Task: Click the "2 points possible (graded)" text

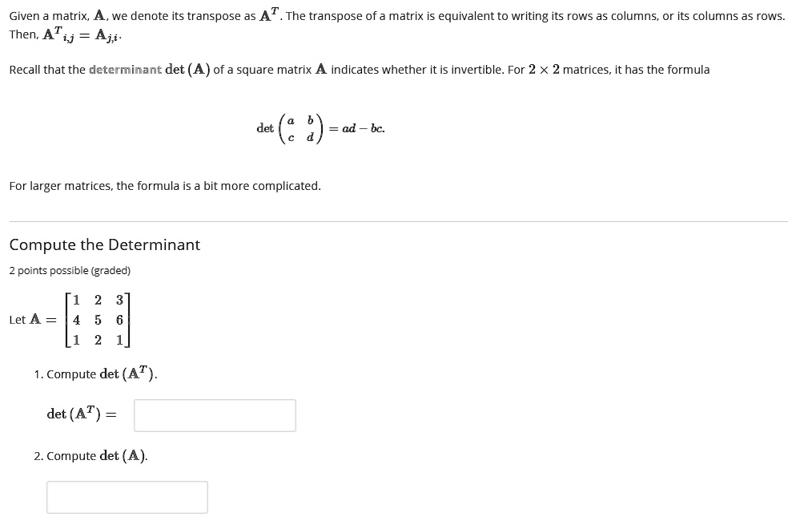Action: [70, 270]
